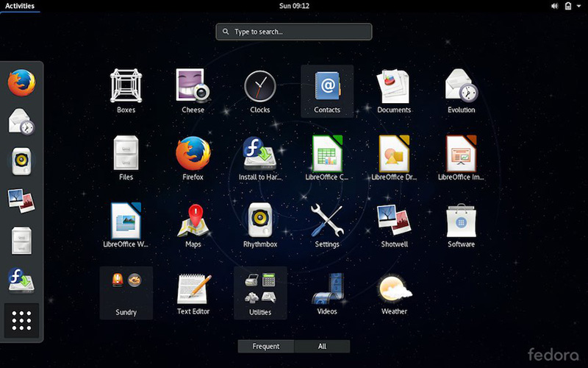Click Files cabinet icon in the dash

coord(21,241)
